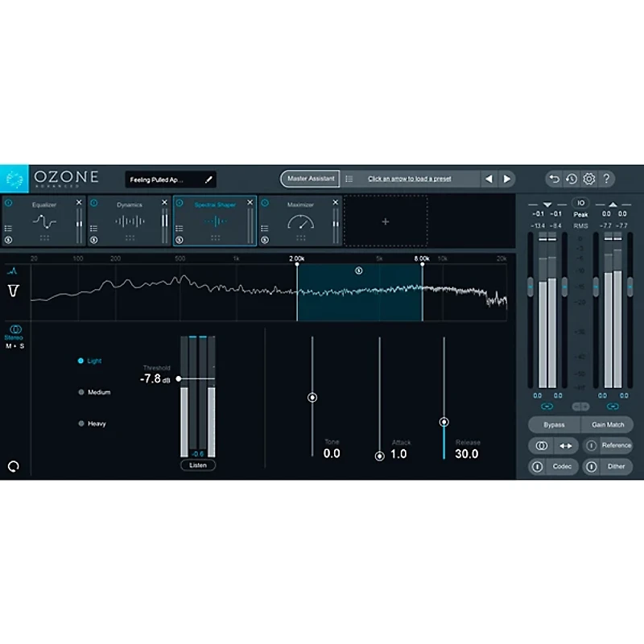Enable Bypass
644x644 pixels.
point(553,424)
